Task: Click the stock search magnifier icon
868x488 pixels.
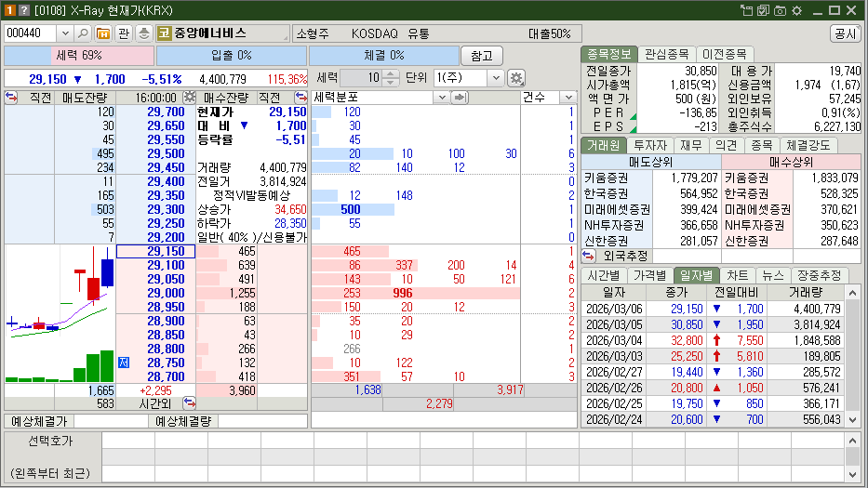Action: click(x=83, y=33)
